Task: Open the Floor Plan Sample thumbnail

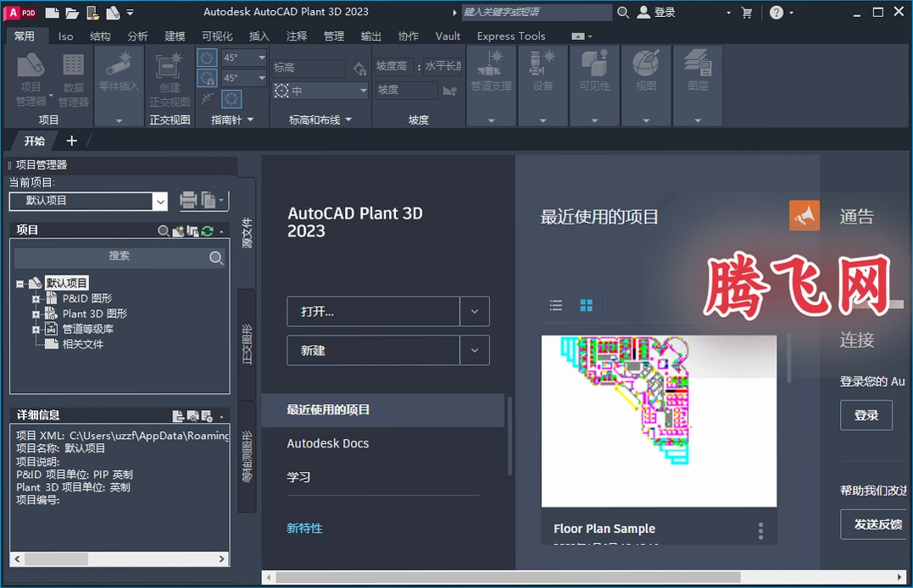Action: (x=659, y=421)
